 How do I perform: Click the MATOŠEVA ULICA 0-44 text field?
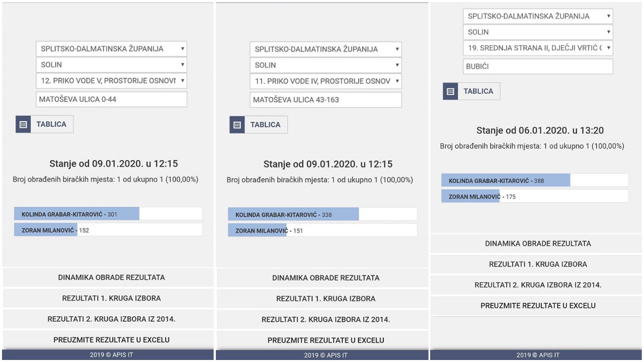111,100
